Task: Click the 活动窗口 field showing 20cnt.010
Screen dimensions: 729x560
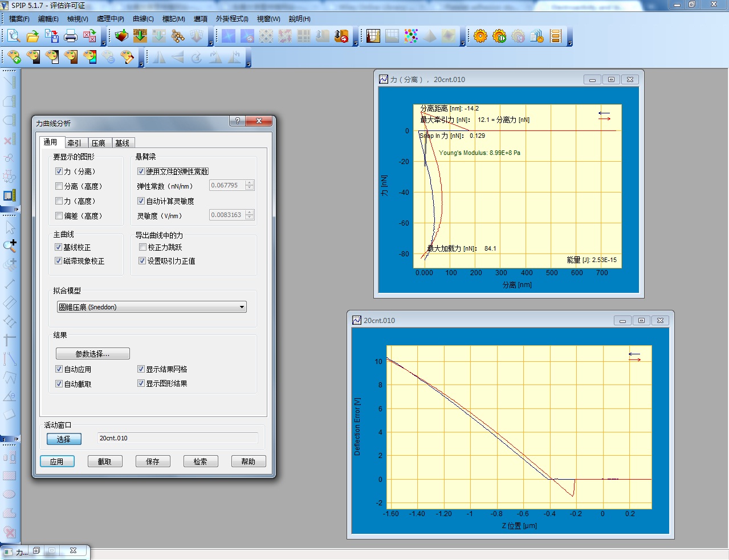Action: (x=177, y=438)
